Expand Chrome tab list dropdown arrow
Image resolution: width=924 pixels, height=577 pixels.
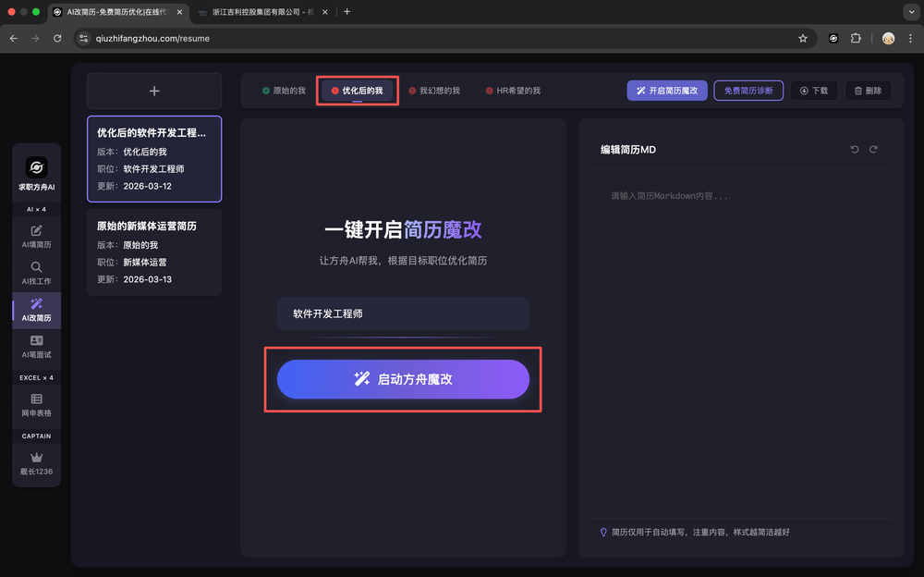click(x=908, y=12)
